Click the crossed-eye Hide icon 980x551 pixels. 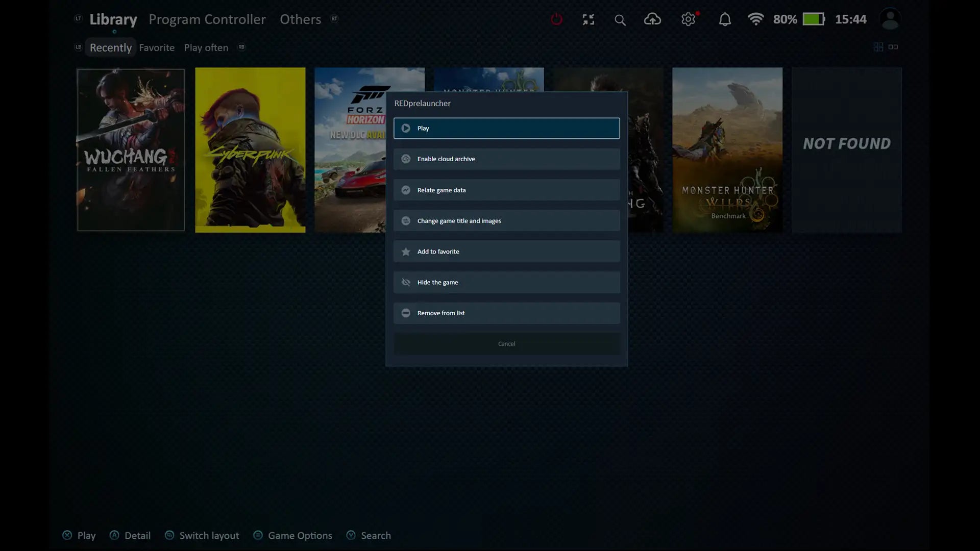[406, 282]
